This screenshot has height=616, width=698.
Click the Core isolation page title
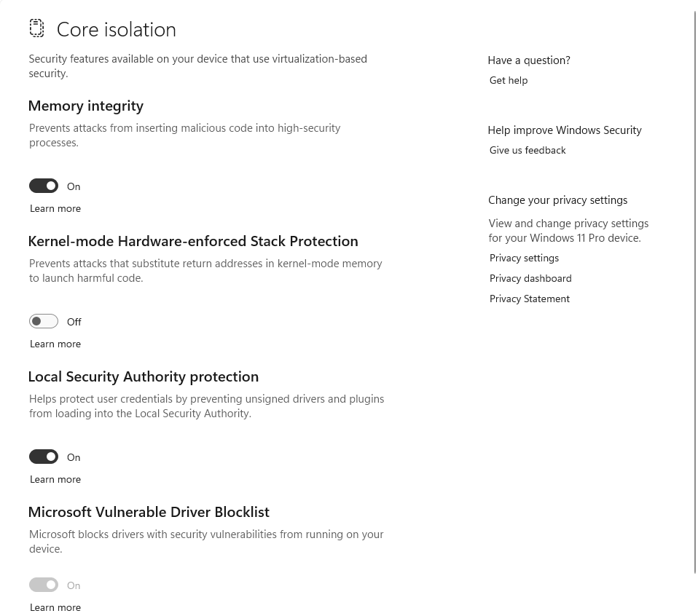pyautogui.click(x=117, y=30)
